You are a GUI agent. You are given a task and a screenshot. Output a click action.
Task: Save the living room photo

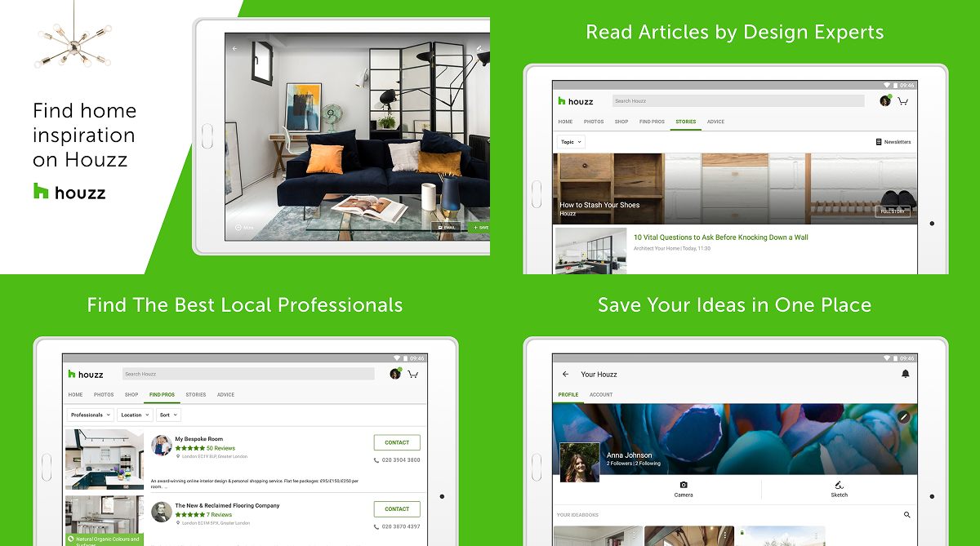pos(479,228)
